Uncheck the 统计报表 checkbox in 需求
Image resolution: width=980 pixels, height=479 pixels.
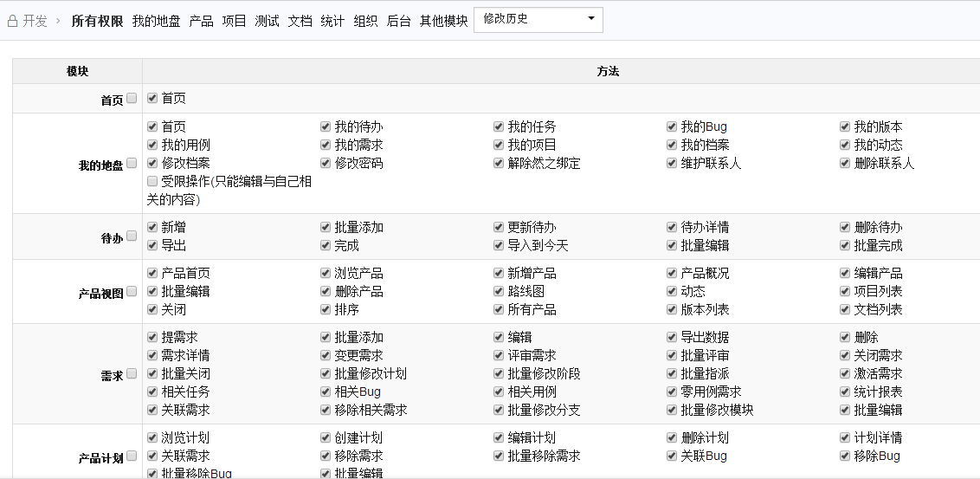[x=845, y=392]
